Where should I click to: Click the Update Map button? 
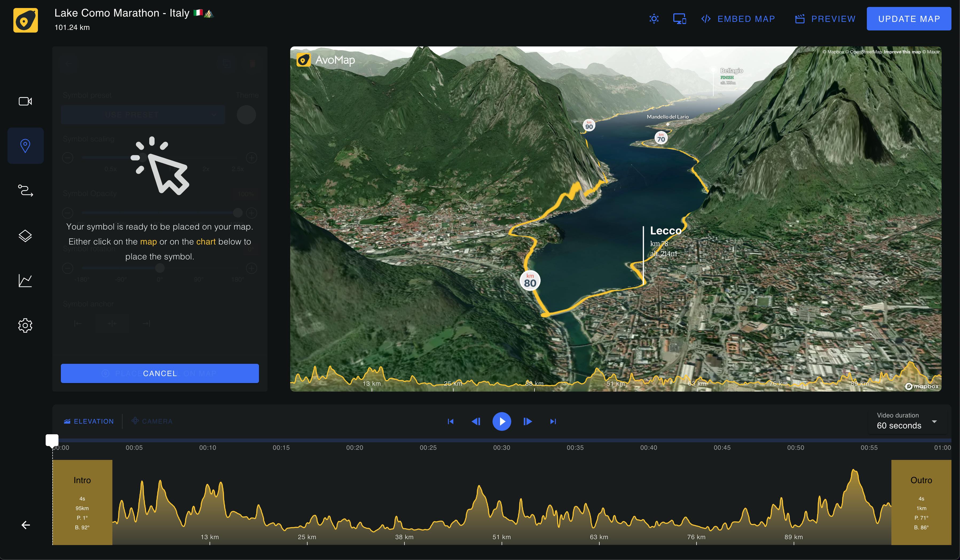point(909,19)
